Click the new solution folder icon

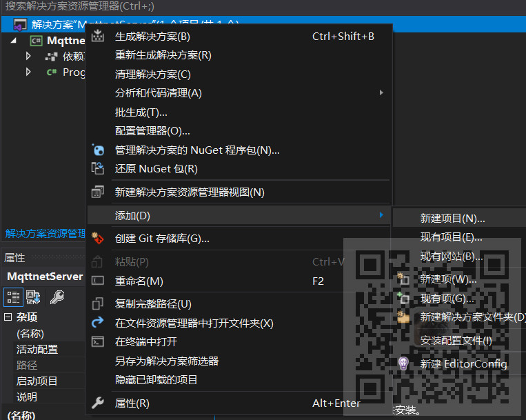403,317
